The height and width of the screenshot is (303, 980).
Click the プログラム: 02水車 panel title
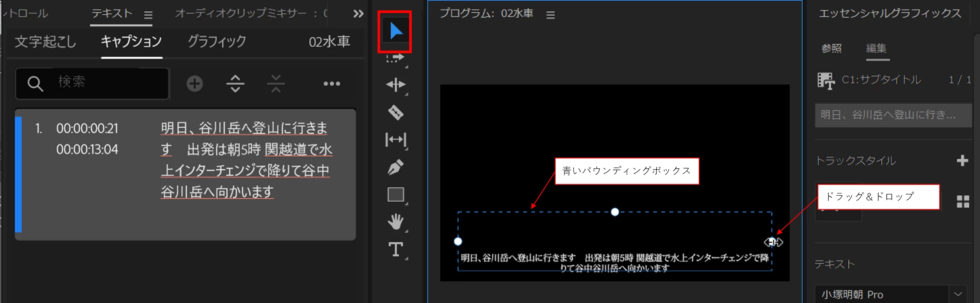486,14
